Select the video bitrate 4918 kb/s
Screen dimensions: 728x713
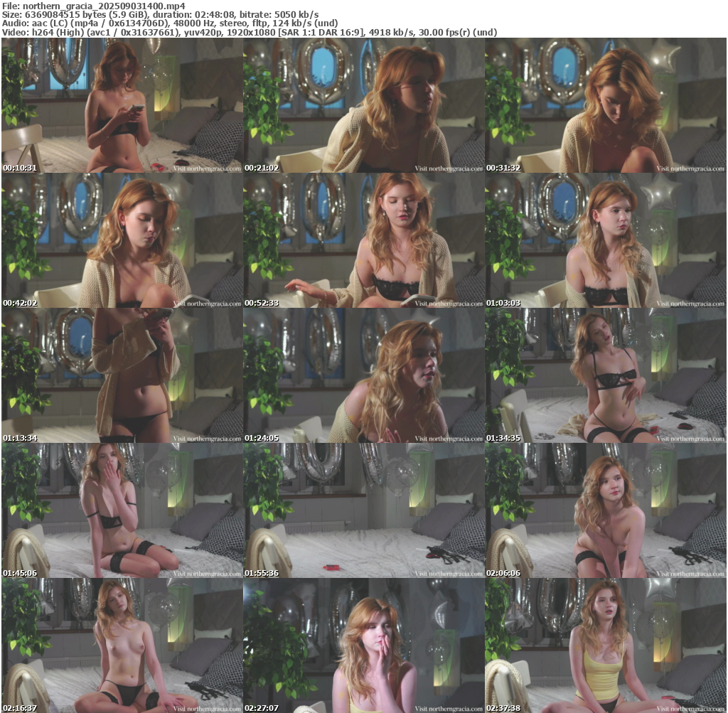click(391, 33)
